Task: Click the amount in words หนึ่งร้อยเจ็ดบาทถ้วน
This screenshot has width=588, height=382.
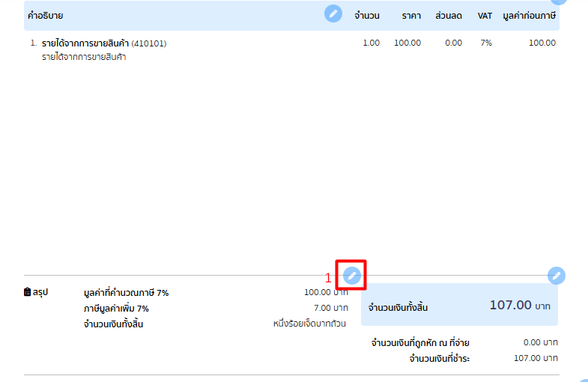Action: tap(309, 323)
